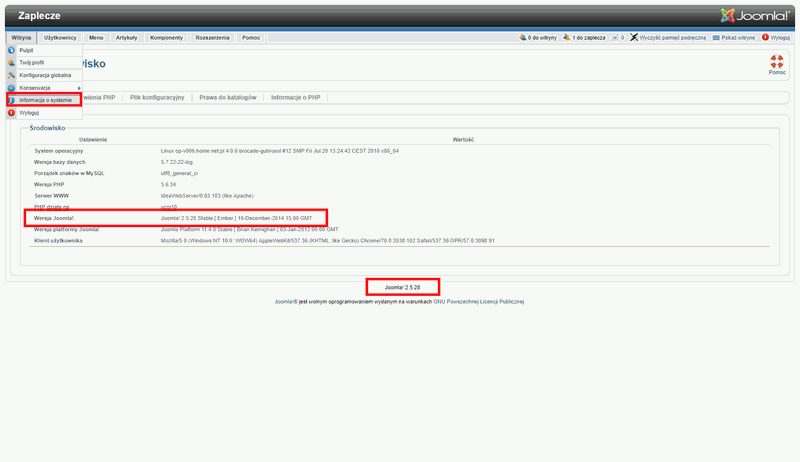Click the IdeaWebServer value in Serwer WWW row

(207, 196)
